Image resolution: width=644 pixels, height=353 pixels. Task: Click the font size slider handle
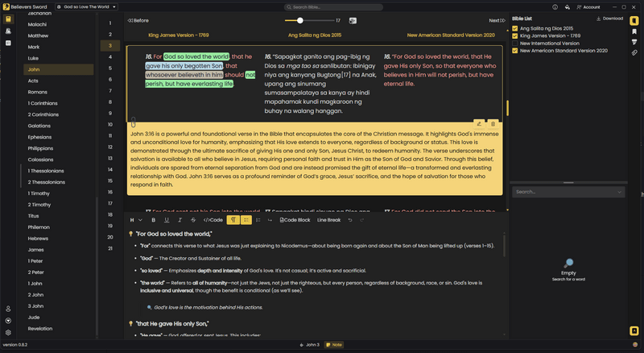pos(299,21)
